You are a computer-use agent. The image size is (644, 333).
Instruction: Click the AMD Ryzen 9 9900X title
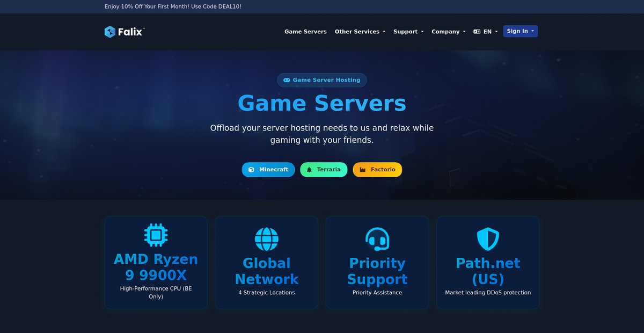pyautogui.click(x=156, y=267)
